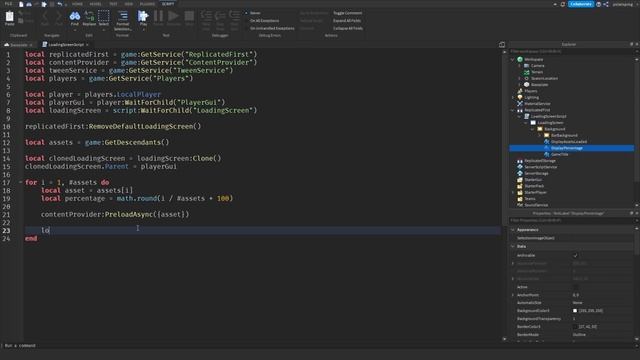This screenshot has width=640, height=360.
Task: Select Camera in the Explorer
Action: click(537, 66)
